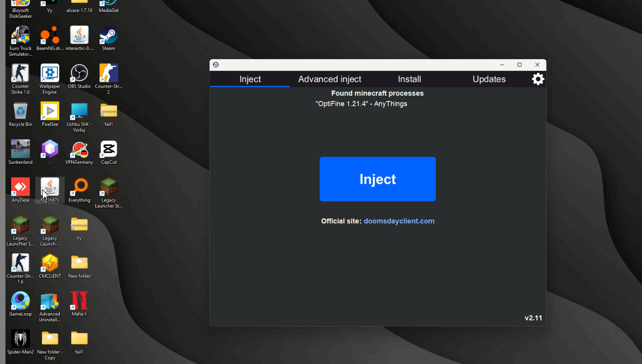Select the Counter-Strike 2 desktop shortcut
Viewport: 642px width, 364px height.
[109, 79]
